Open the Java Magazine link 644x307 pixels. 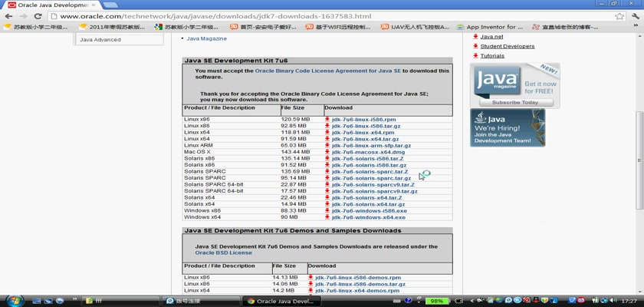(x=206, y=38)
